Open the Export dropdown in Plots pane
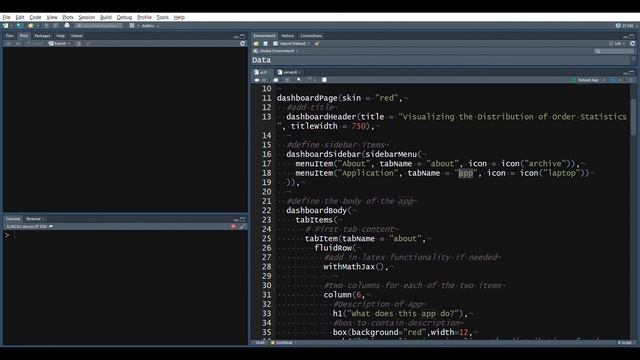 (60, 43)
